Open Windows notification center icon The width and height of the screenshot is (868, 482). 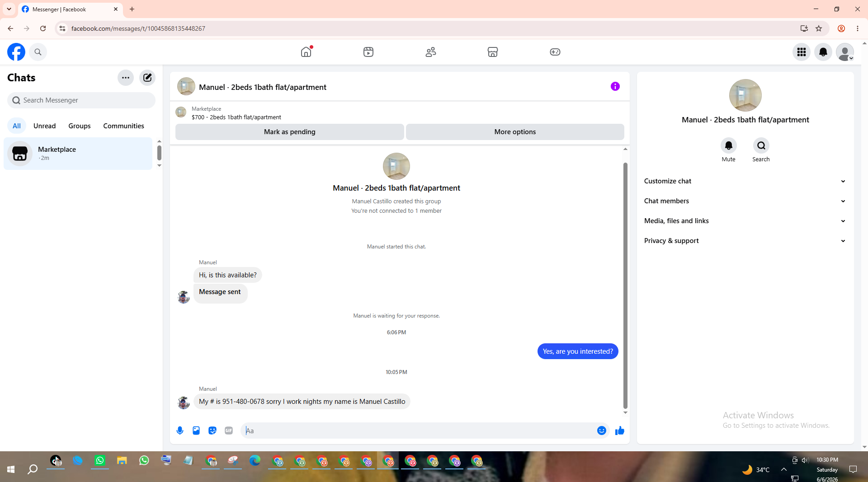(853, 469)
